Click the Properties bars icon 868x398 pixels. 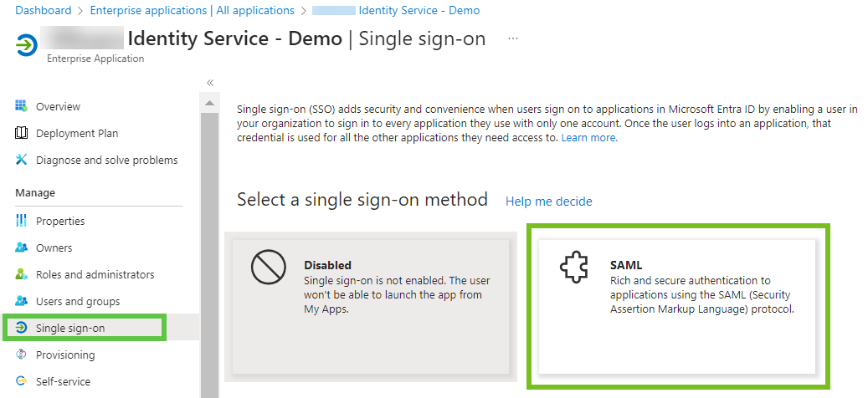[x=21, y=221]
